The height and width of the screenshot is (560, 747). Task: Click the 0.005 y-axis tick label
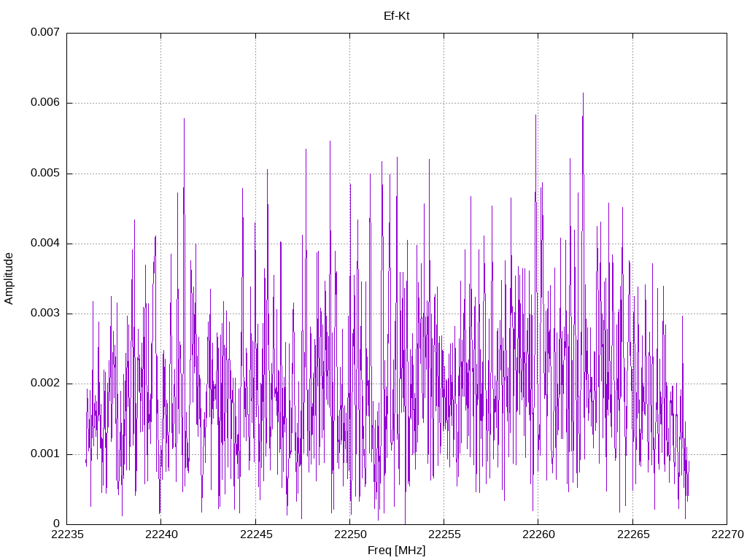tap(45, 174)
